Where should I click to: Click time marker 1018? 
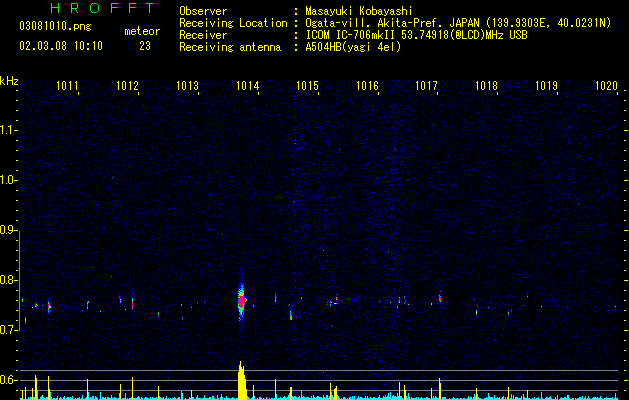(486, 86)
